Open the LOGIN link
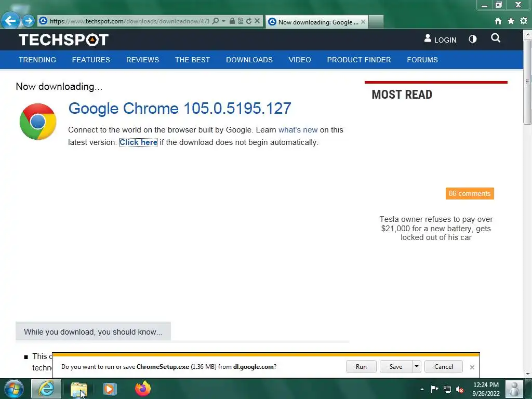 point(441,39)
